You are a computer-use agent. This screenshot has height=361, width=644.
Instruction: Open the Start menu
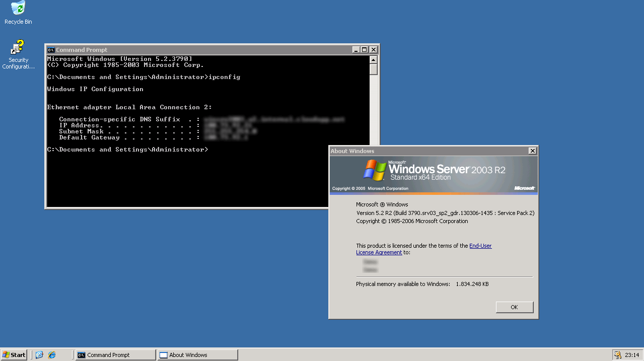(x=14, y=355)
